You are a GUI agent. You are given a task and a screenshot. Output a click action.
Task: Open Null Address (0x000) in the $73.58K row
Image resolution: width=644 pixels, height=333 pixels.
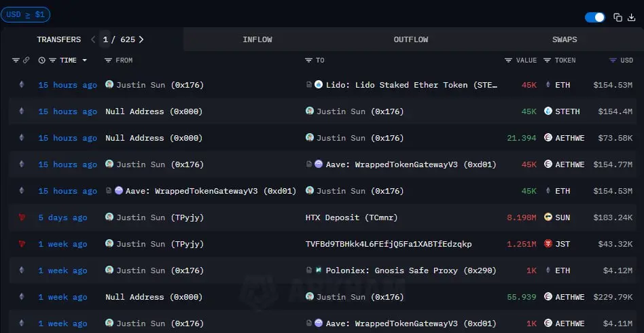(154, 138)
